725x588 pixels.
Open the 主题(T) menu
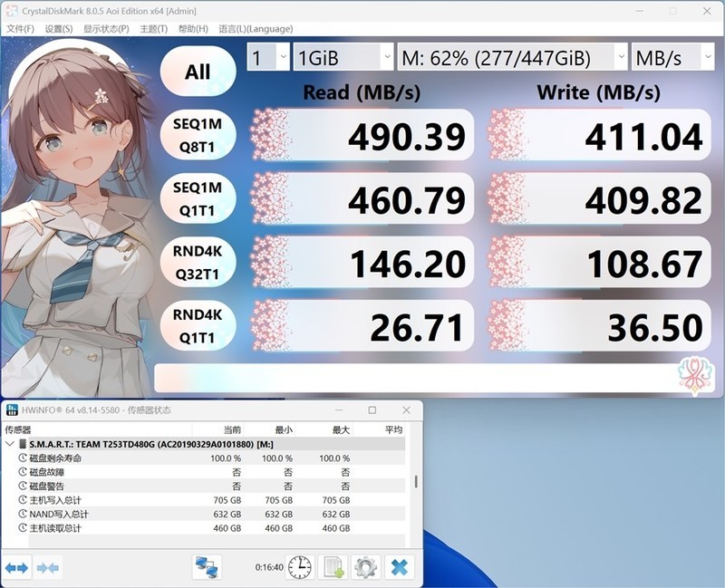(x=153, y=29)
